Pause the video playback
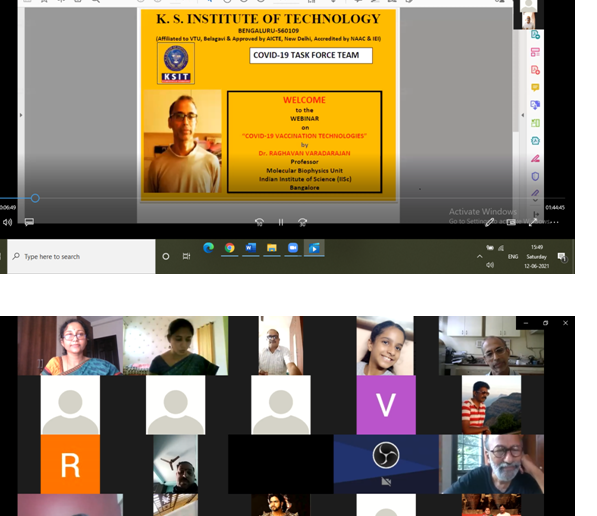 pos(281,222)
